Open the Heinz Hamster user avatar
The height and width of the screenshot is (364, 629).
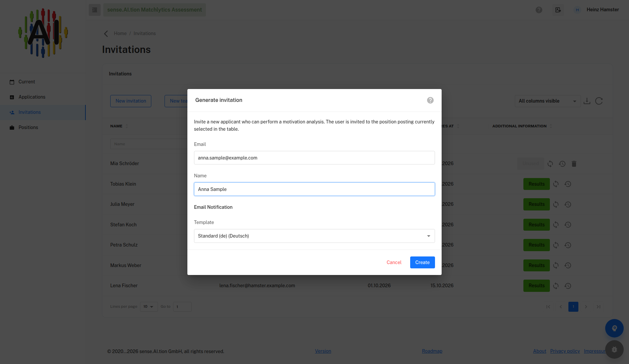pos(577,10)
